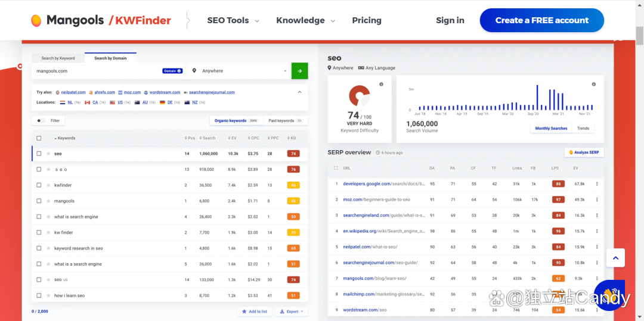The height and width of the screenshot is (321, 644).
Task: Star the 'how i learn seo' keyword
Action: 48,295
